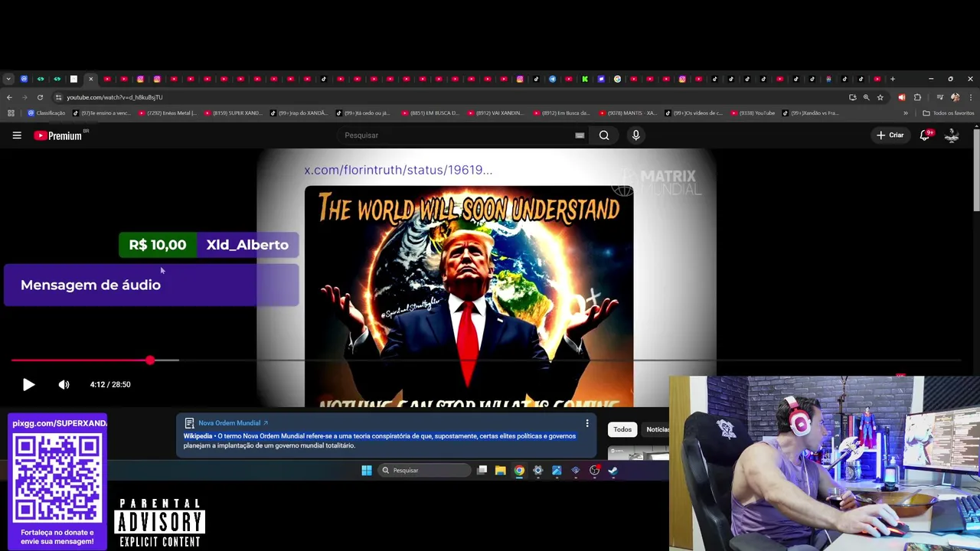The image size is (980, 551).
Task: Open the zoom magnifier in address bar
Action: (x=866, y=97)
